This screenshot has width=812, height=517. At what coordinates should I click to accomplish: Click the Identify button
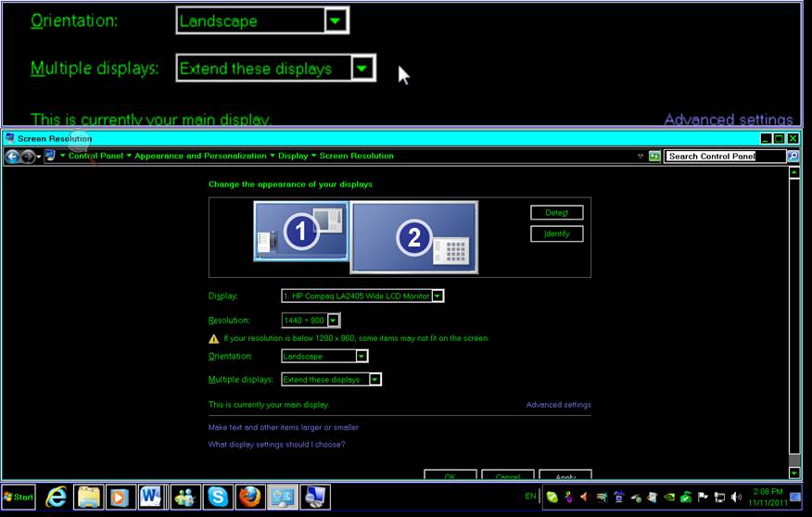557,233
